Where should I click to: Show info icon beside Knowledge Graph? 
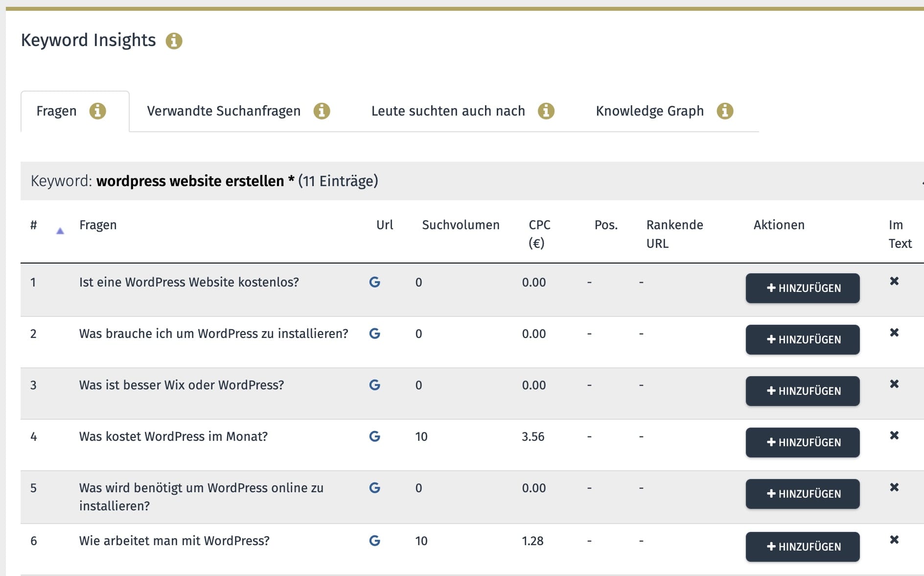tap(725, 111)
